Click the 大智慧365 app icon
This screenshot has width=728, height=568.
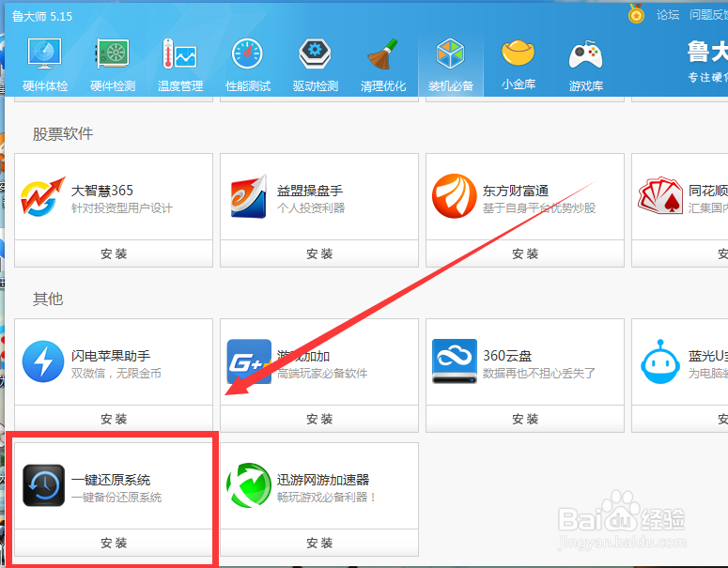[x=42, y=197]
